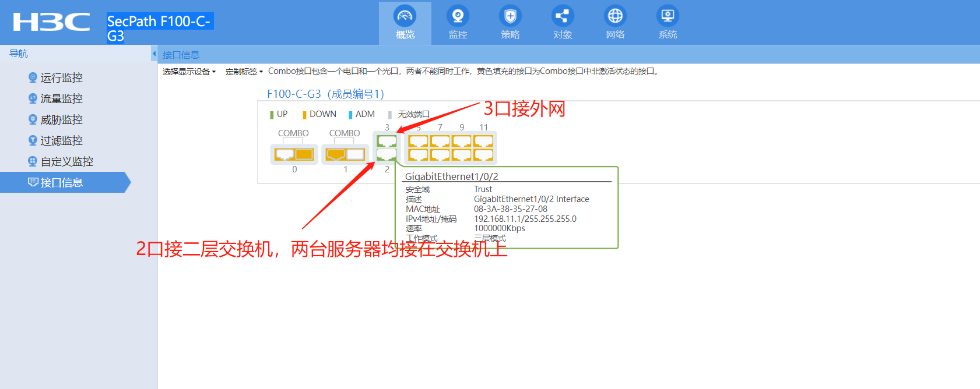The image size is (980, 389).
Task: Open the 网络 network tab
Action: coord(615,23)
